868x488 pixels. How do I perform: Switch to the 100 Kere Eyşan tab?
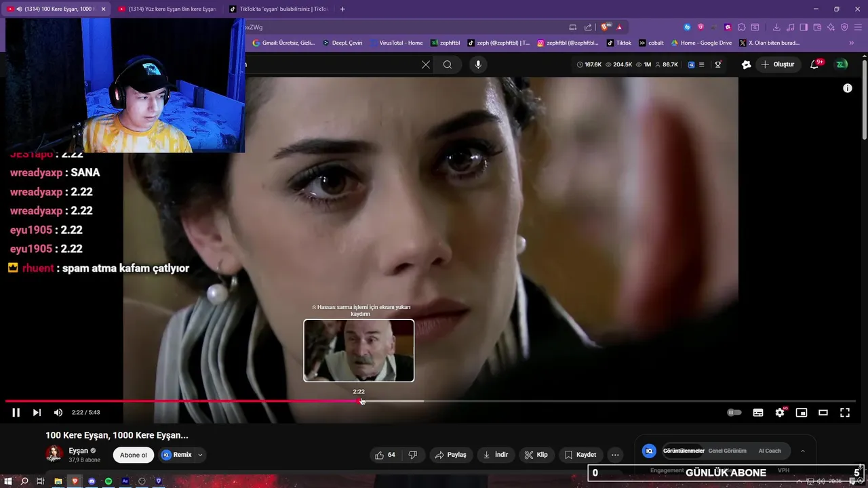(x=56, y=9)
